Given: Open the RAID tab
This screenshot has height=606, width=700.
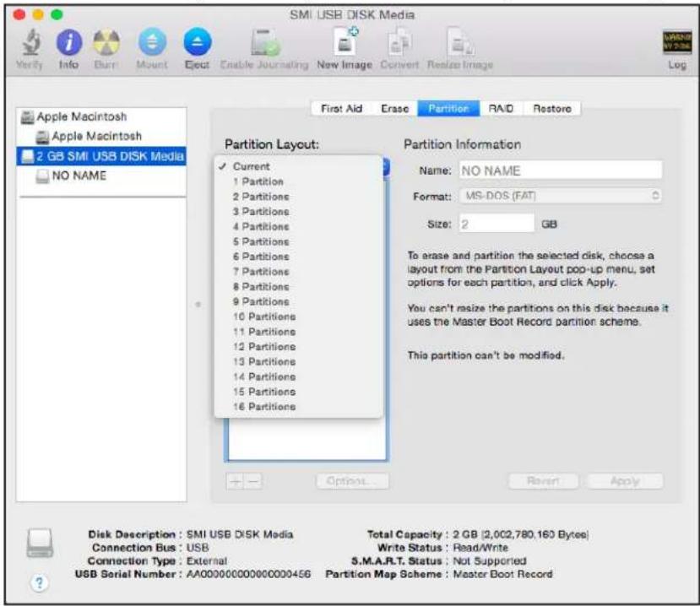Looking at the screenshot, I should click(501, 108).
